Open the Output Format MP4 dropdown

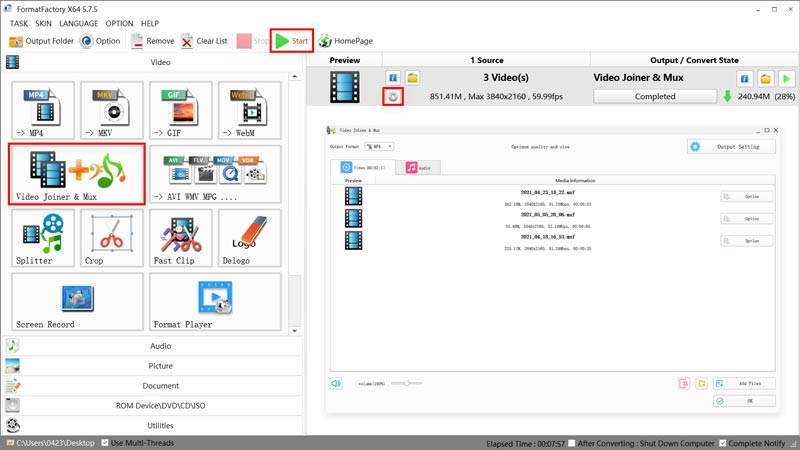[x=381, y=146]
